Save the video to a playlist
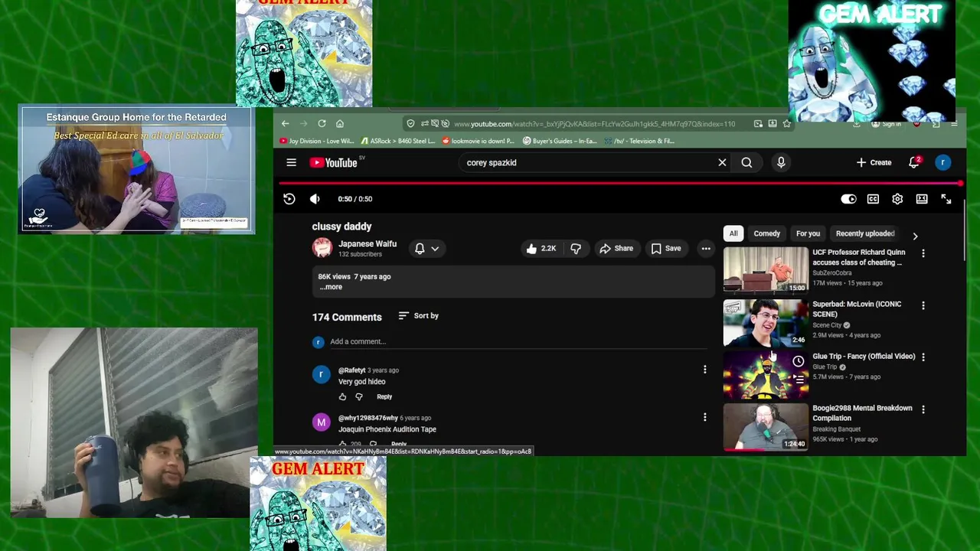This screenshot has height=551, width=980. pyautogui.click(x=666, y=249)
